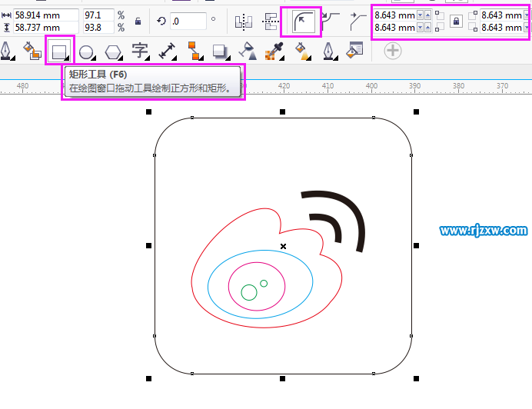Click the middle-right selection handle
The image size is (532, 409).
point(417,245)
